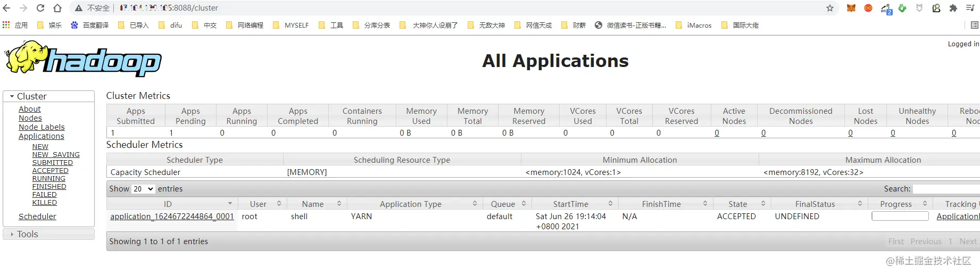Expand the Tools sidebar section

49,234
